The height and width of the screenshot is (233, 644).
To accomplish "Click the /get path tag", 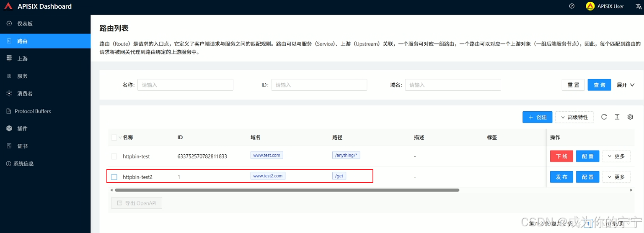I will [339, 176].
